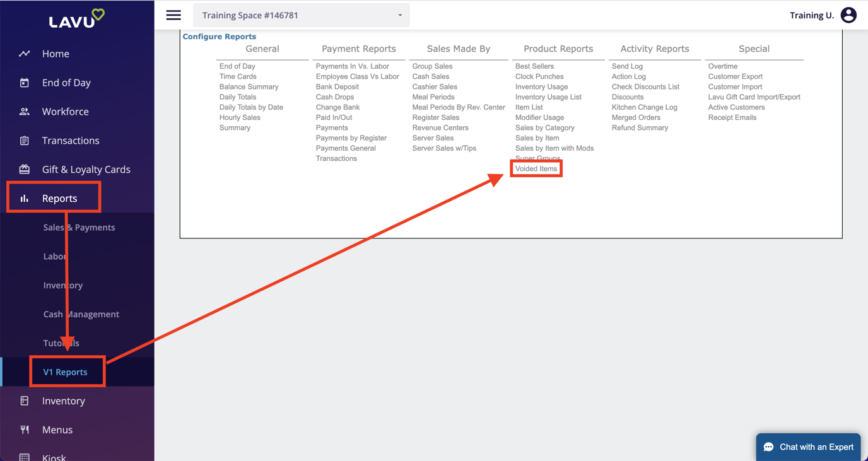Click the Menus fork and knife icon
Image resolution: width=868 pixels, height=461 pixels.
(25, 429)
